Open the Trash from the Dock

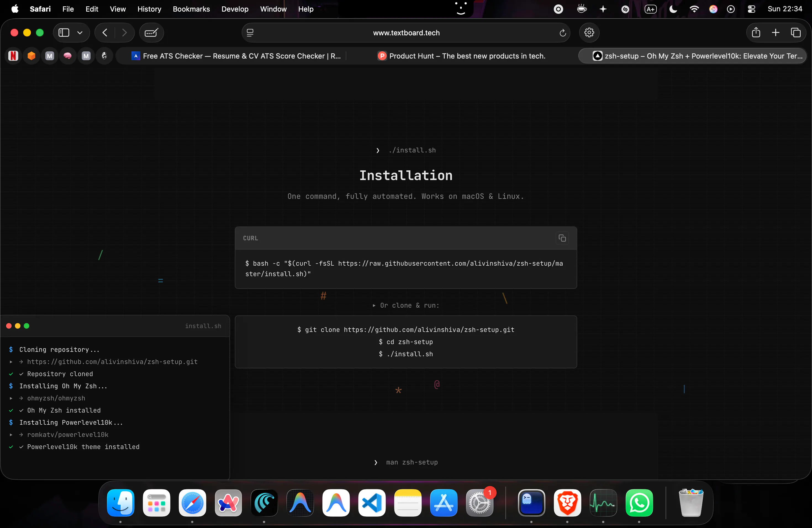pyautogui.click(x=691, y=503)
